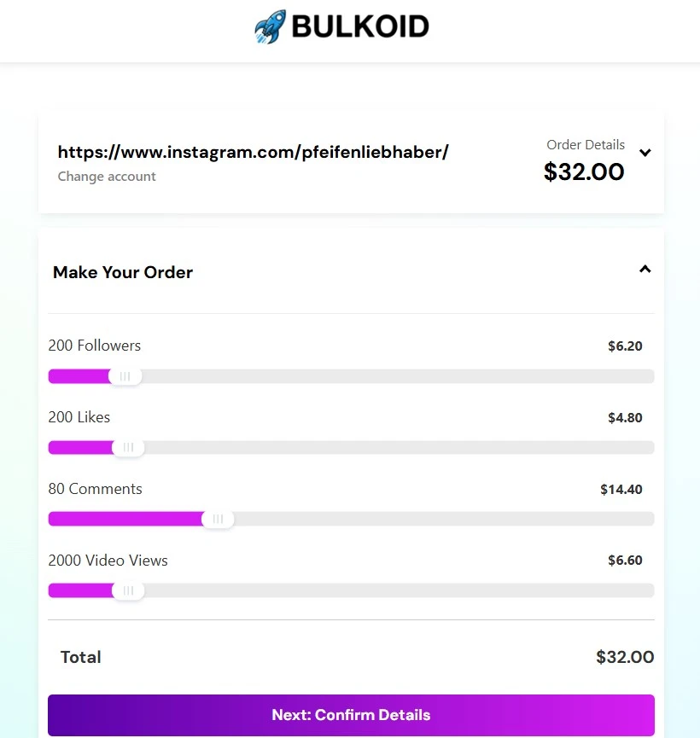Image resolution: width=700 pixels, height=738 pixels.
Task: Click the Total $32.00 amount
Action: point(625,657)
